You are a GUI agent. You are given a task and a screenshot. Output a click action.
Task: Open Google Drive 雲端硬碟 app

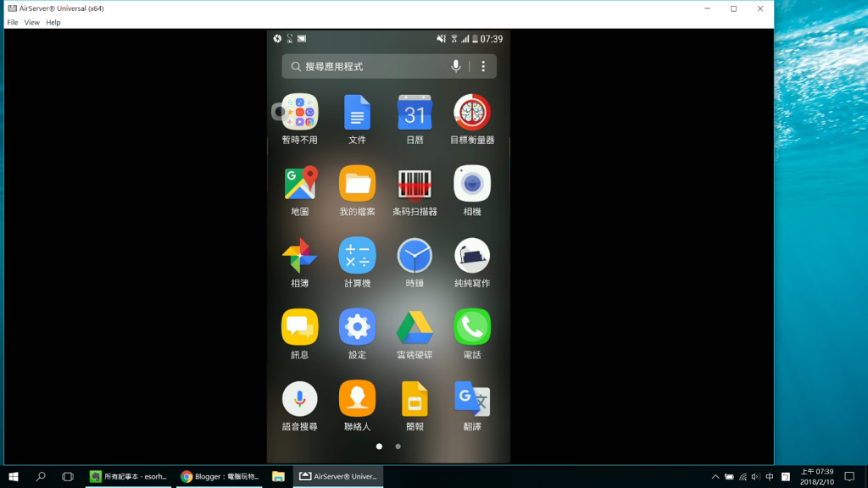coord(415,327)
